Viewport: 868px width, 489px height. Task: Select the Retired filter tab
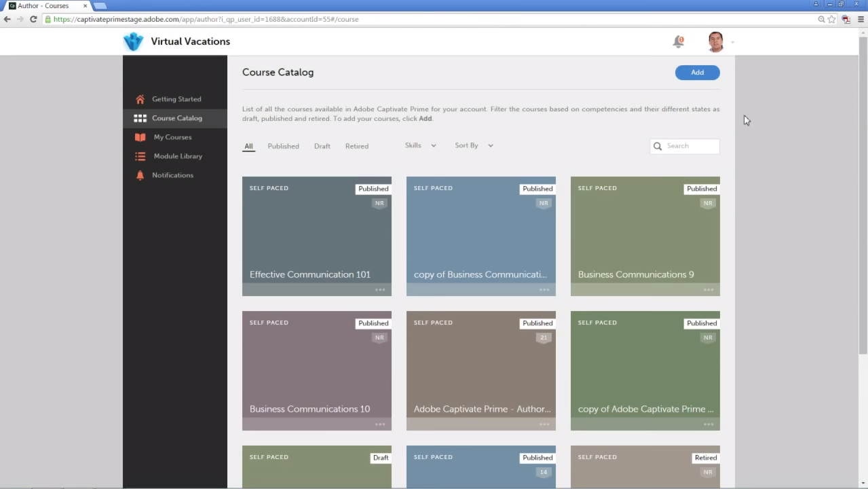356,146
